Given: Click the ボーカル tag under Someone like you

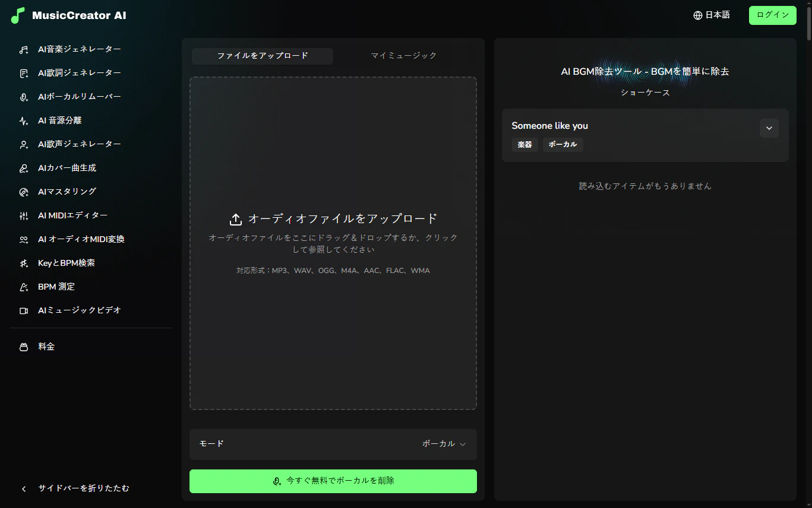Looking at the screenshot, I should (x=563, y=145).
